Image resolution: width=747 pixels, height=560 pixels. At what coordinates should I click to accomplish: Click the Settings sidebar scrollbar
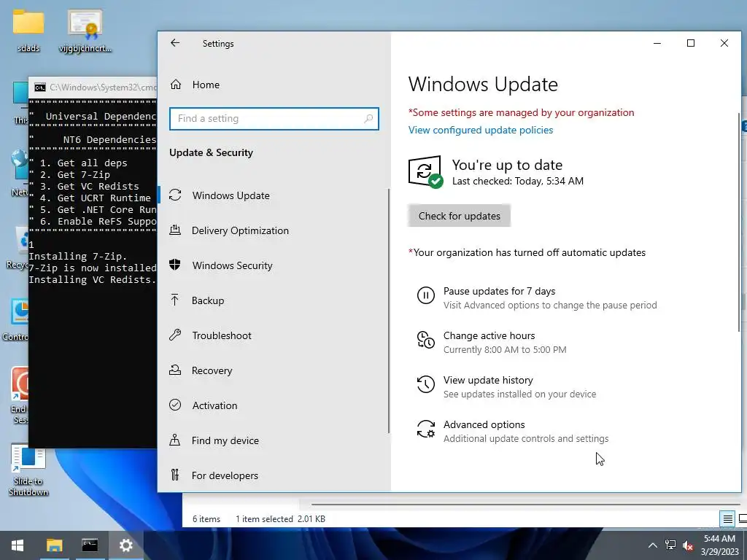tap(389, 311)
